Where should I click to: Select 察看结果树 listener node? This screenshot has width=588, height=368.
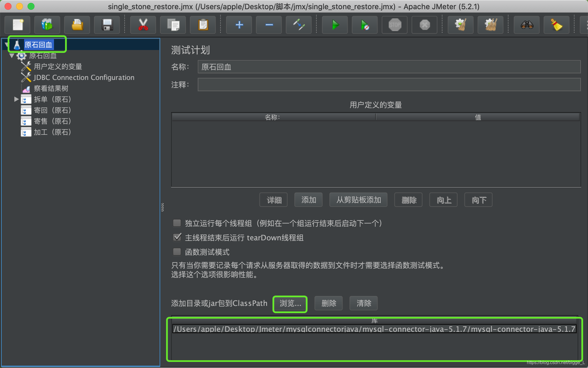pyautogui.click(x=51, y=88)
